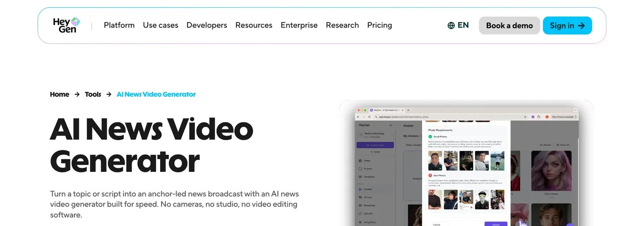
Task: Click the green Good Photos check icon in demo
Action: click(x=430, y=136)
